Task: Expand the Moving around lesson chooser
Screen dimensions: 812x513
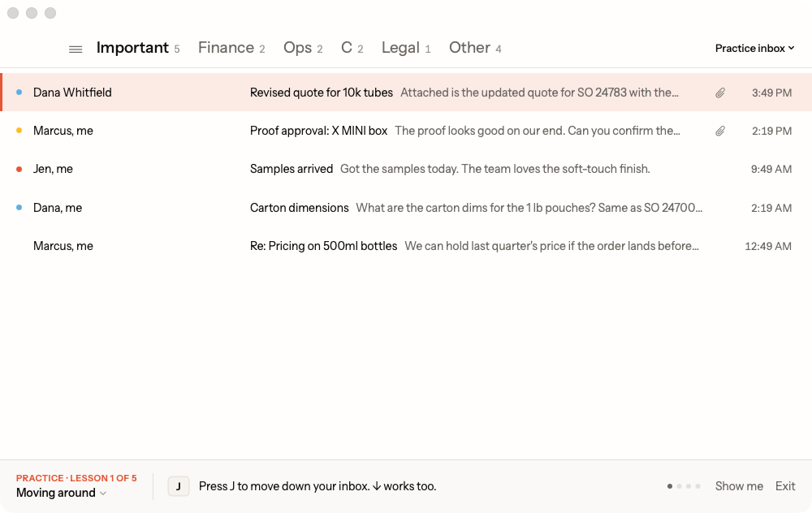Action: pos(61,493)
